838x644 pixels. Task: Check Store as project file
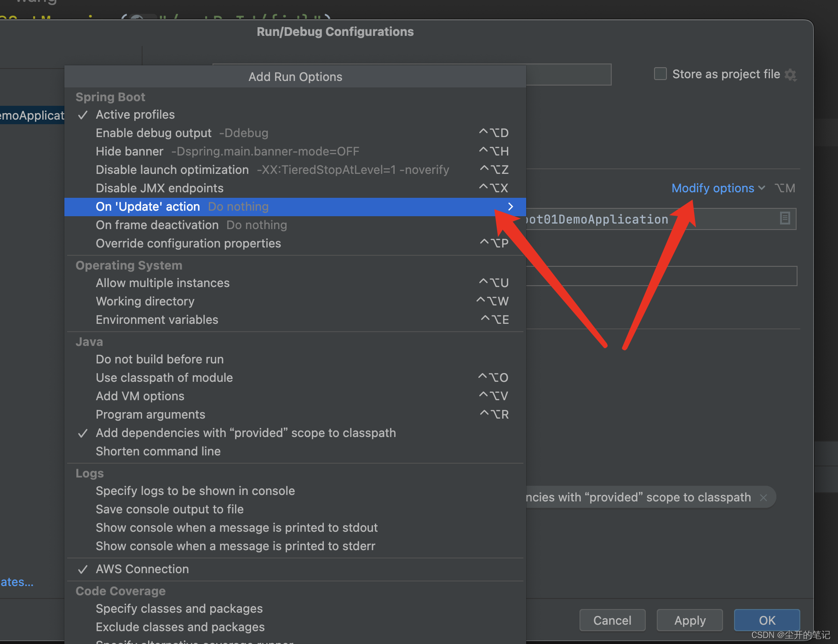click(660, 74)
